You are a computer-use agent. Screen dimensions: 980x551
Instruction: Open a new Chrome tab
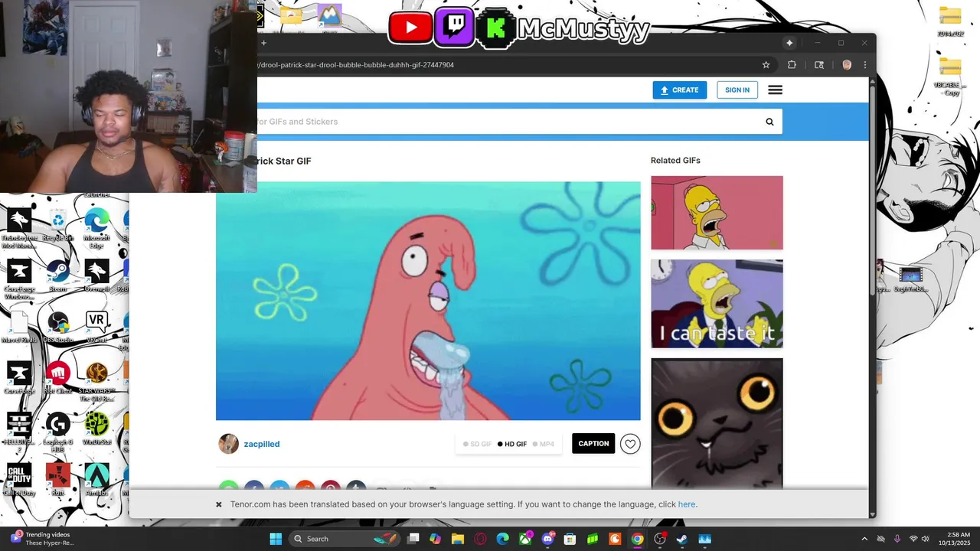coord(263,43)
